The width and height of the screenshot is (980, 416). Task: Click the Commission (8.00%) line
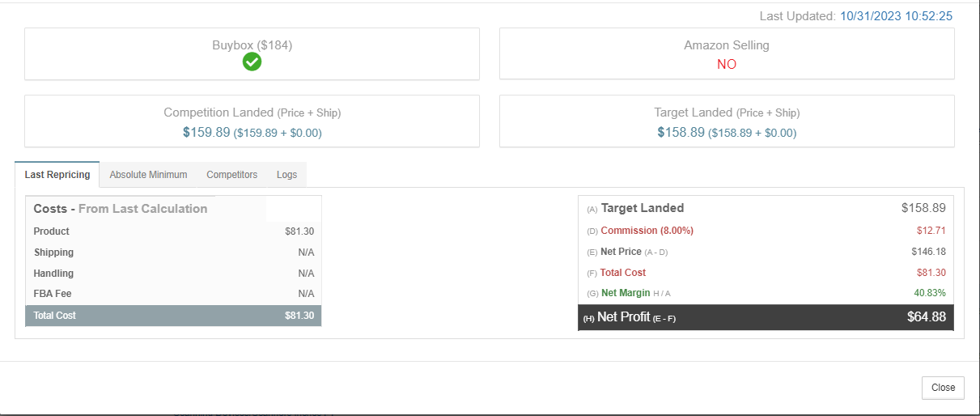[766, 231]
